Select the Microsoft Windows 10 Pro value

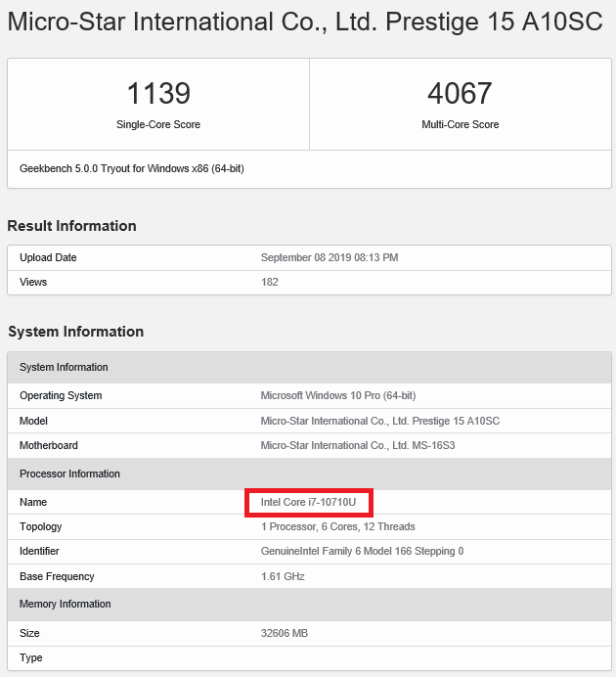pyautogui.click(x=338, y=396)
